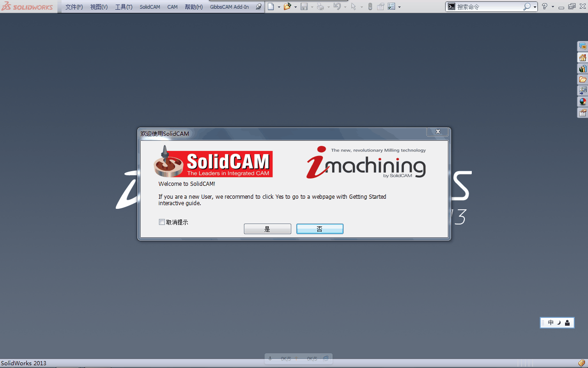Click the Select cursor icon
Screen dimensions: 588x368
[353, 6]
